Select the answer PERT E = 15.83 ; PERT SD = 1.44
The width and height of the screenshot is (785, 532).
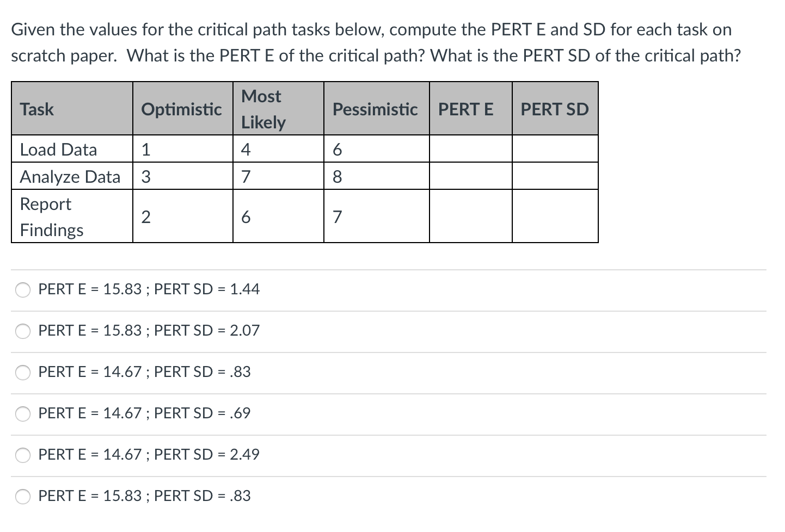pyautogui.click(x=23, y=290)
